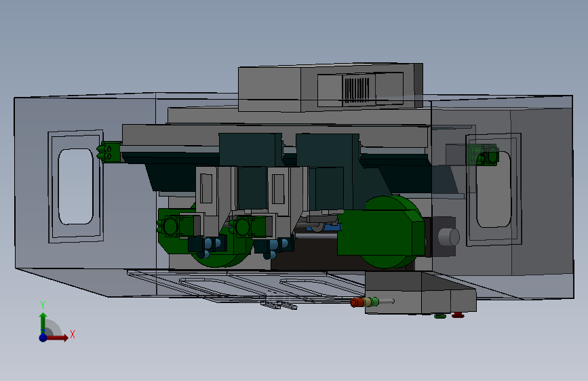Select the green connector behind the right door

pyautogui.click(x=483, y=155)
